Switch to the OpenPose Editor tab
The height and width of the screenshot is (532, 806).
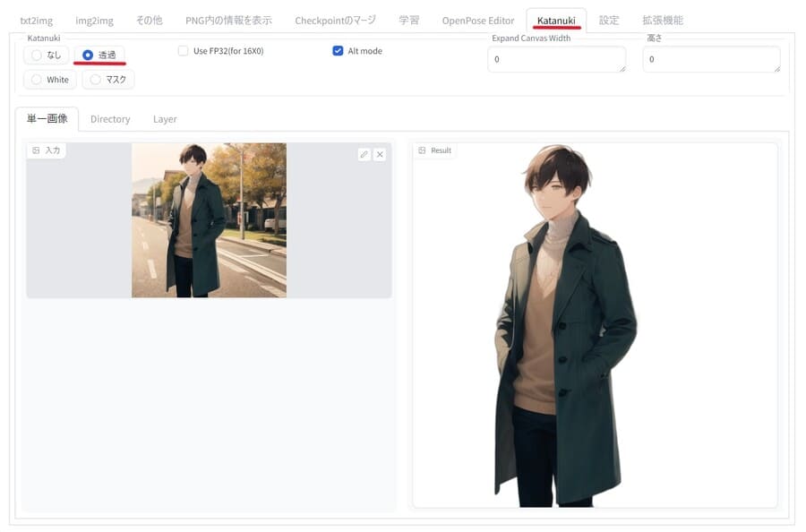[477, 20]
